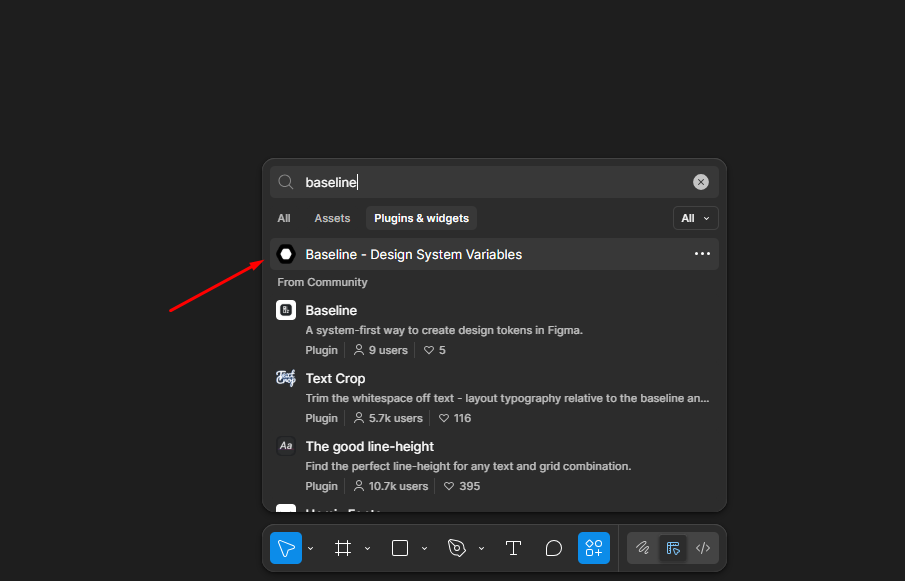Select the Pen tool

tap(457, 548)
